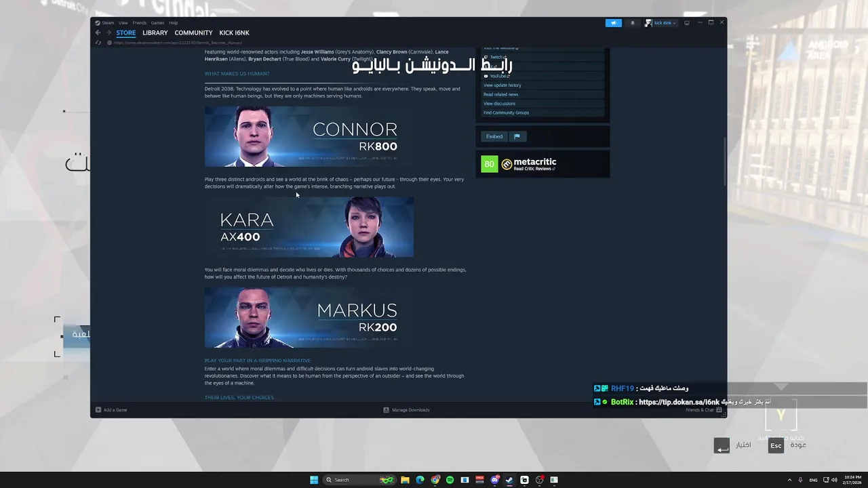This screenshot has height=488, width=868.
Task: Open the Friends menu
Action: coord(139,23)
